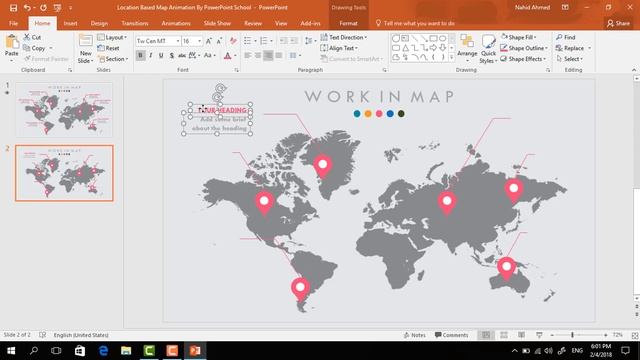Click Replace in Editing group
Screen dimensions: 640x360
coord(570,48)
